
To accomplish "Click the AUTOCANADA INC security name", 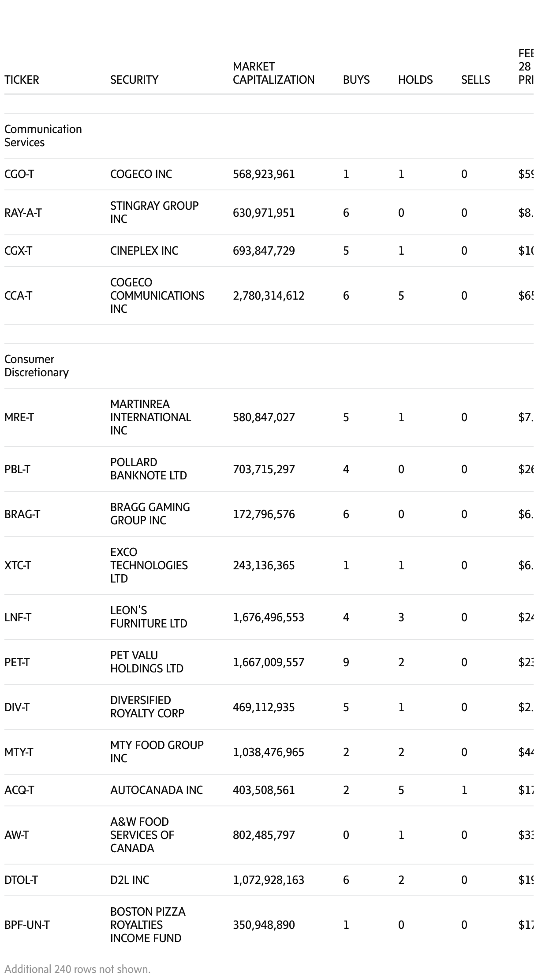I will pos(156,790).
